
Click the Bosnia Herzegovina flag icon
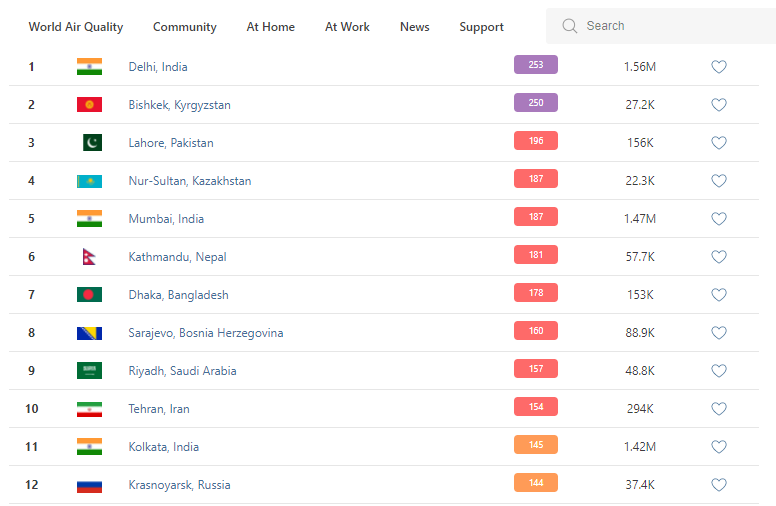89,333
